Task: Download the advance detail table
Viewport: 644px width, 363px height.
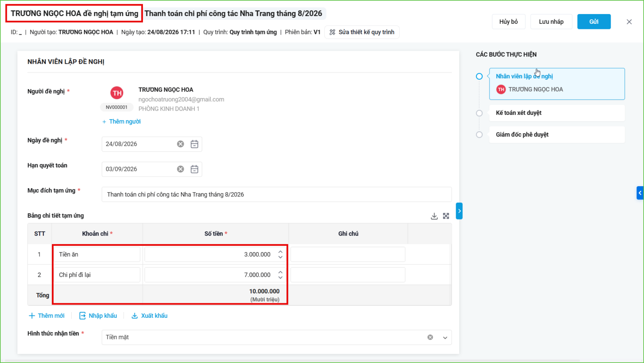Action: [434, 216]
